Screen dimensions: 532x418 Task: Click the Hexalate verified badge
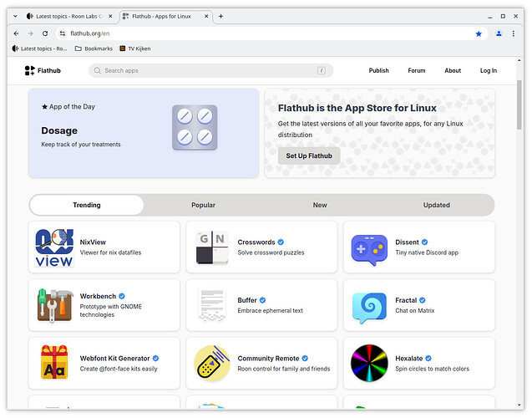tap(428, 359)
